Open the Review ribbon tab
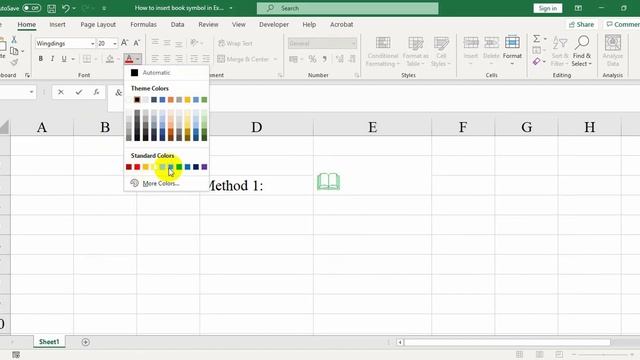 (x=208, y=24)
